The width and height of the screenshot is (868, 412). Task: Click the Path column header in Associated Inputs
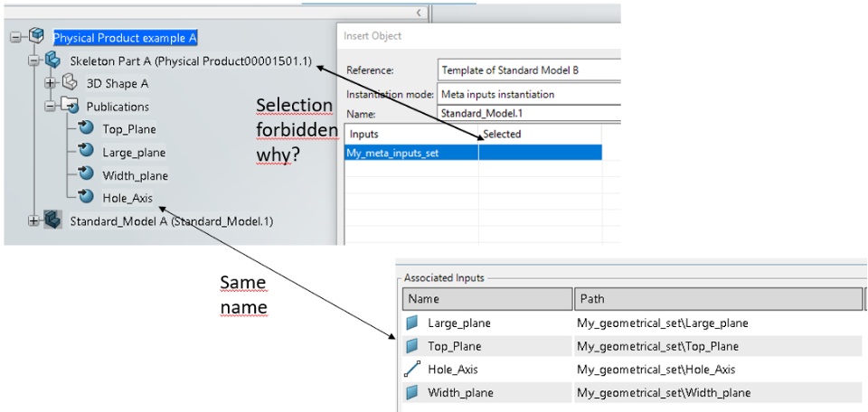coord(718,299)
